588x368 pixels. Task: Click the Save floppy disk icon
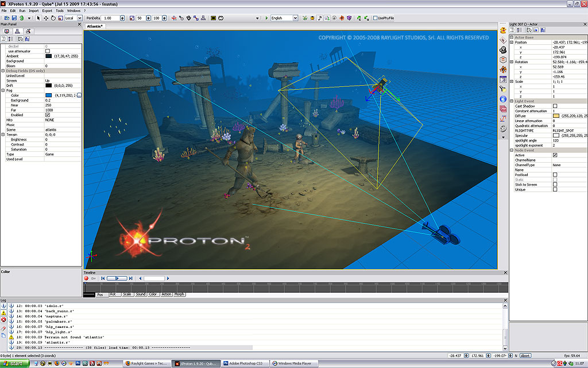click(14, 18)
